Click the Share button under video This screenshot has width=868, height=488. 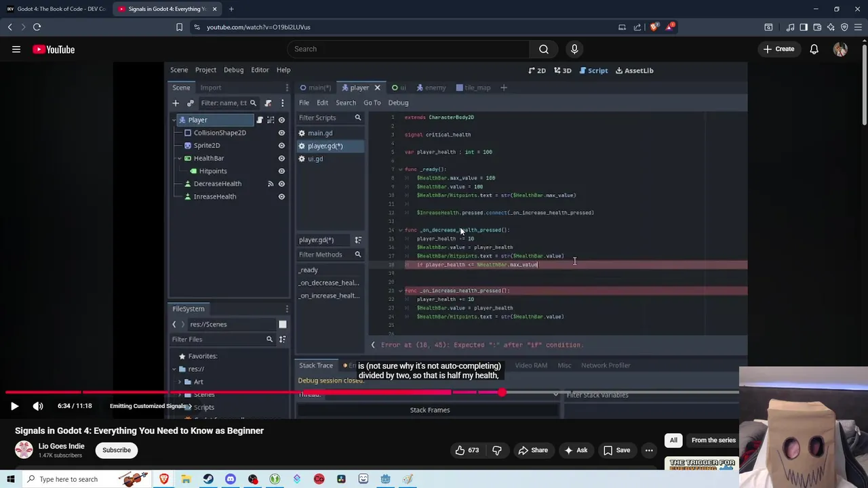tap(533, 450)
